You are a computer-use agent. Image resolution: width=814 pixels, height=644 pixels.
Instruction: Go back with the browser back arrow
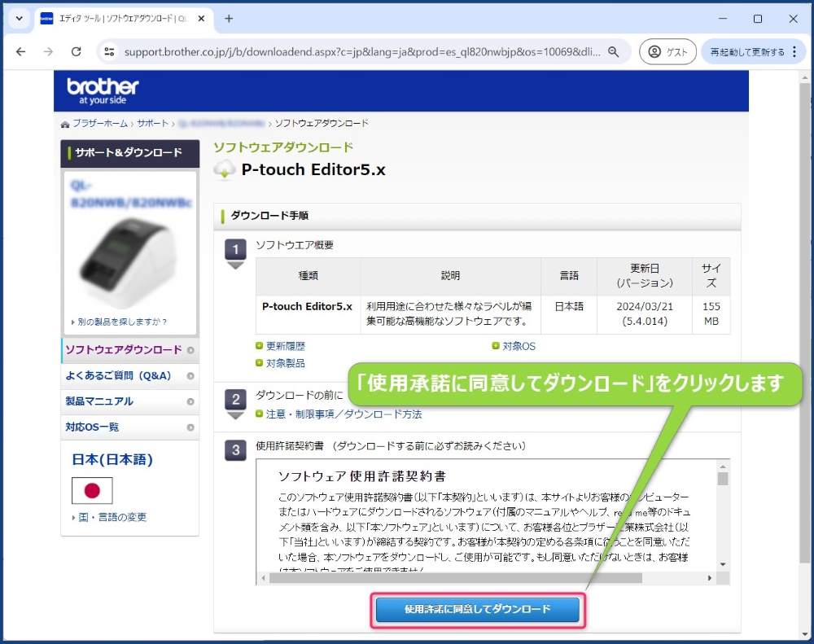tap(21, 51)
